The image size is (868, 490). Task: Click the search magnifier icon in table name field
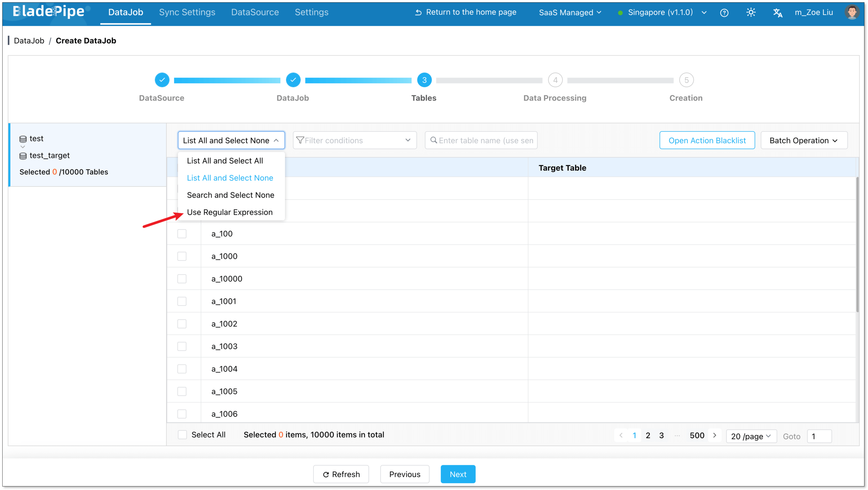tap(434, 140)
